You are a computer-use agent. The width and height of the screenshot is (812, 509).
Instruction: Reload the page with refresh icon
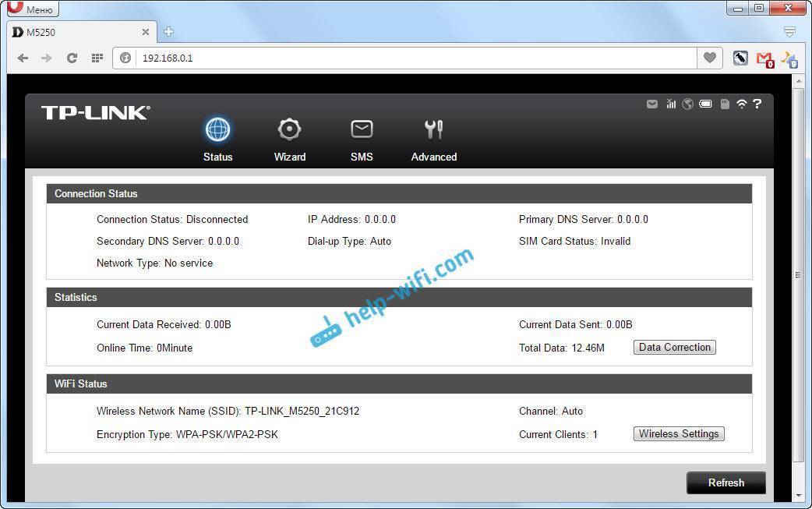(x=72, y=58)
